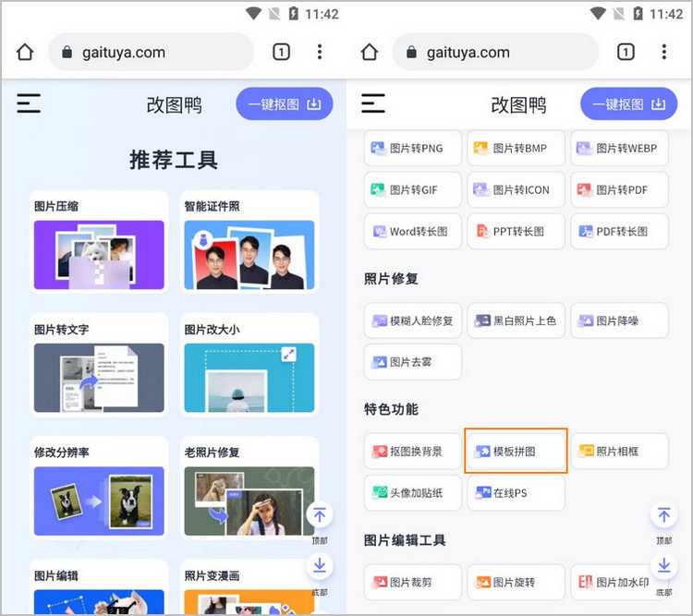Screen dimensions: 693x616
Task: Tap 一键抠图 button in right screen
Action: tap(628, 103)
